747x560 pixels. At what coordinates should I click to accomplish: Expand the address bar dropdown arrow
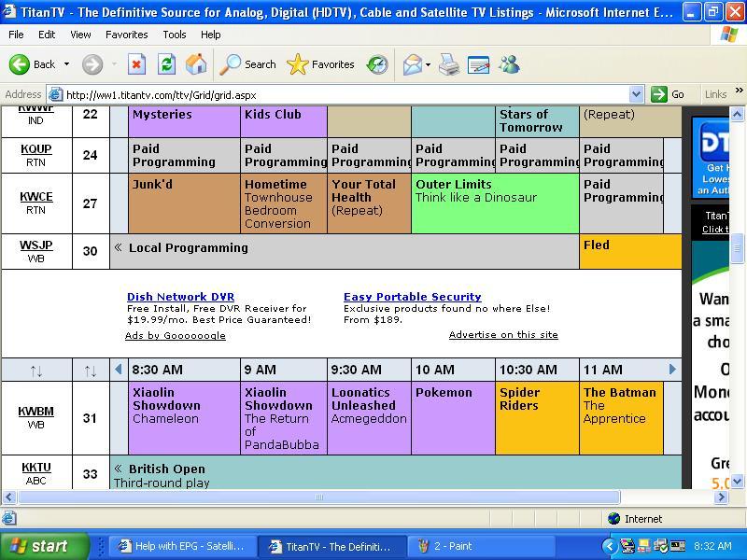click(x=636, y=94)
